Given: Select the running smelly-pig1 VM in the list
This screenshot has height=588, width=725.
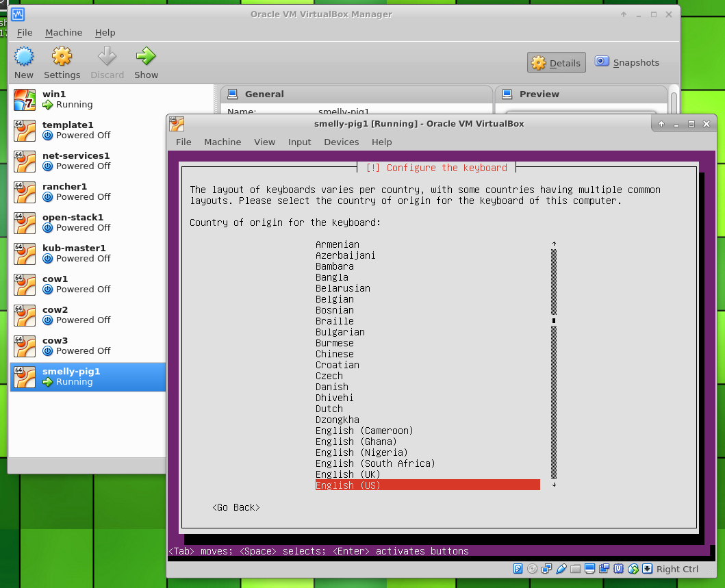Looking at the screenshot, I should click(88, 376).
